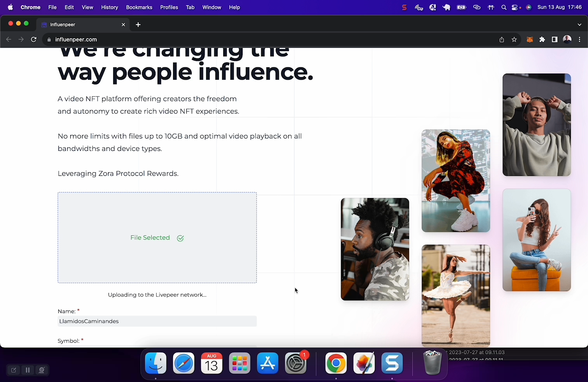588x382 pixels.
Task: Expand the tab search chevron
Action: pyautogui.click(x=579, y=25)
